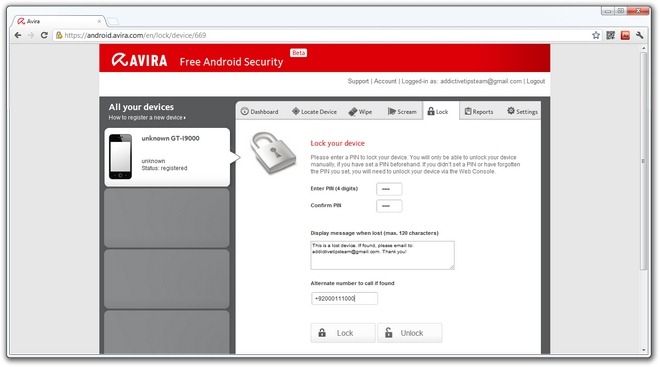Click the Beta badge
Image resolution: width=660 pixels, height=367 pixels.
pyautogui.click(x=298, y=53)
